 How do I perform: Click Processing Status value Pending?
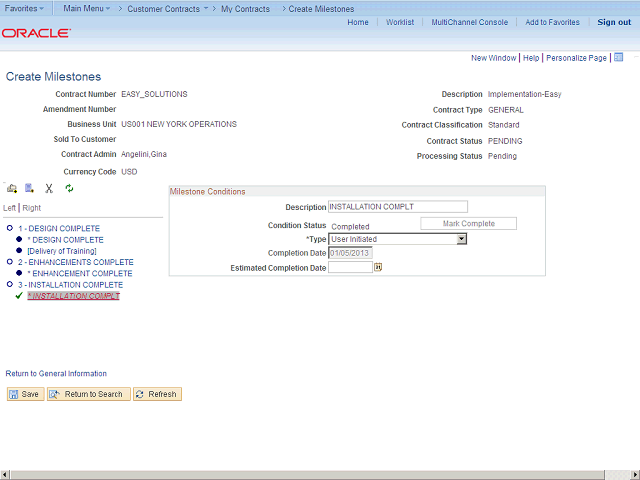[502, 156]
